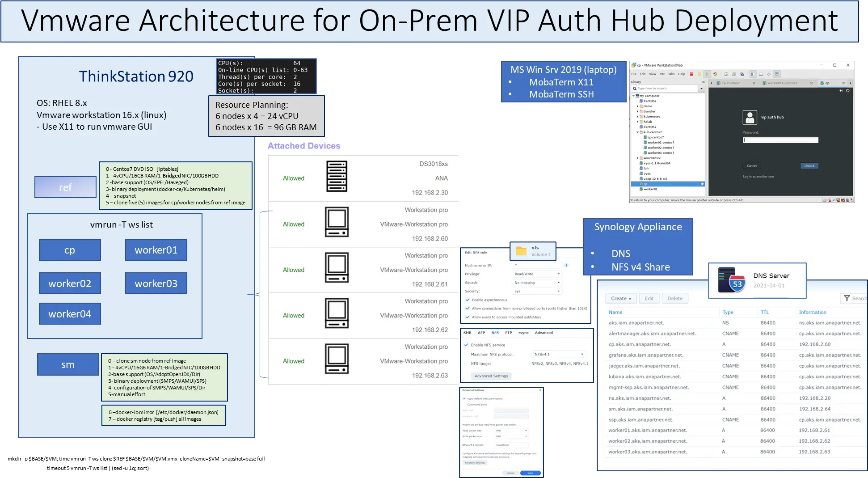868x478 pixels.
Task: Toggle the Customized ports checkbox
Action: tap(464, 405)
